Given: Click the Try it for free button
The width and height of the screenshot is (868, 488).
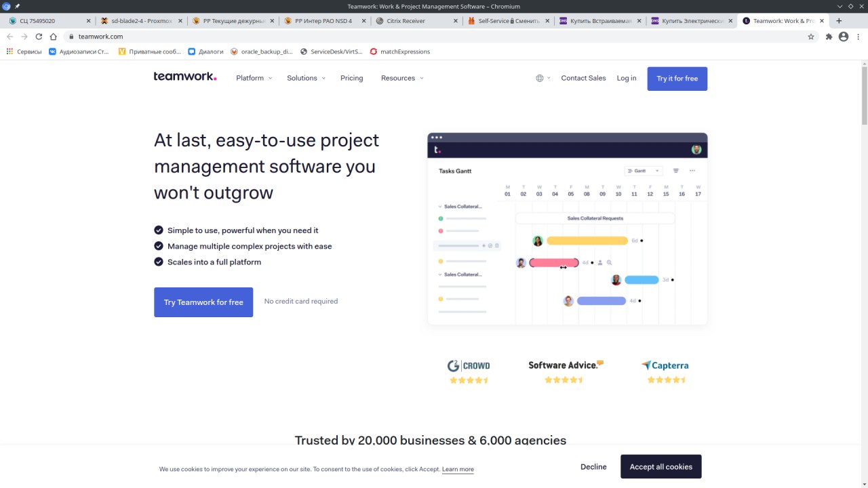Looking at the screenshot, I should click(677, 79).
